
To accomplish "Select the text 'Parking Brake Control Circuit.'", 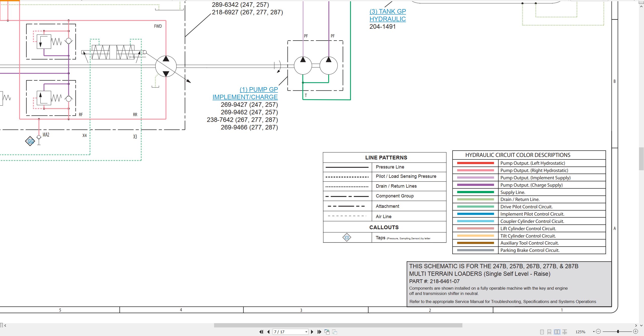I will point(530,250).
